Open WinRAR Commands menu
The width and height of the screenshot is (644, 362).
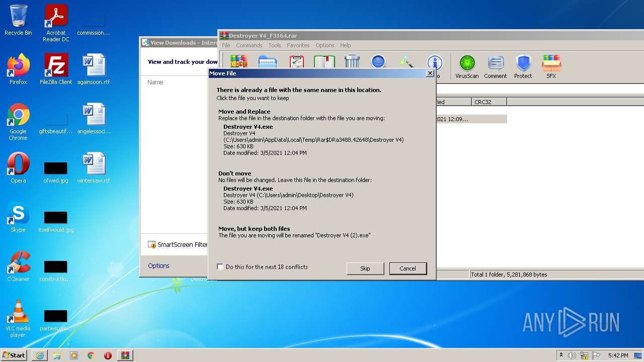coord(249,45)
